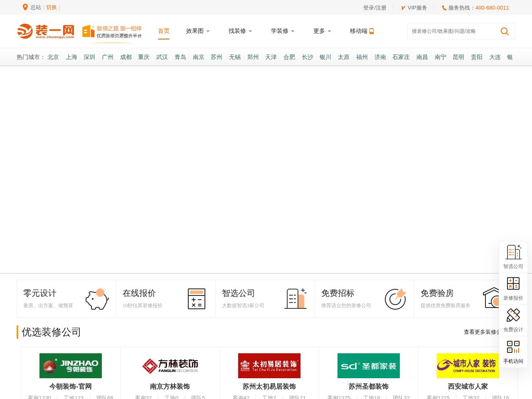
Task: Click the 查看更多装修公司 link
Action: click(482, 332)
